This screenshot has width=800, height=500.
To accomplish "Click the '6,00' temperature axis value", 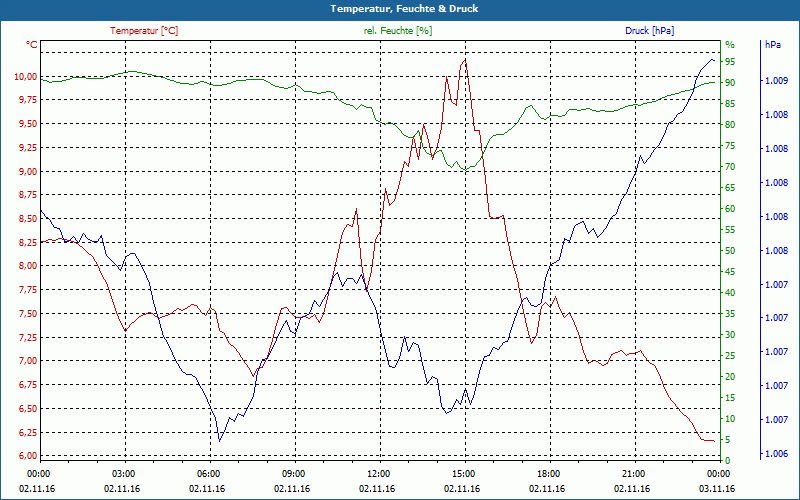I will click(28, 456).
